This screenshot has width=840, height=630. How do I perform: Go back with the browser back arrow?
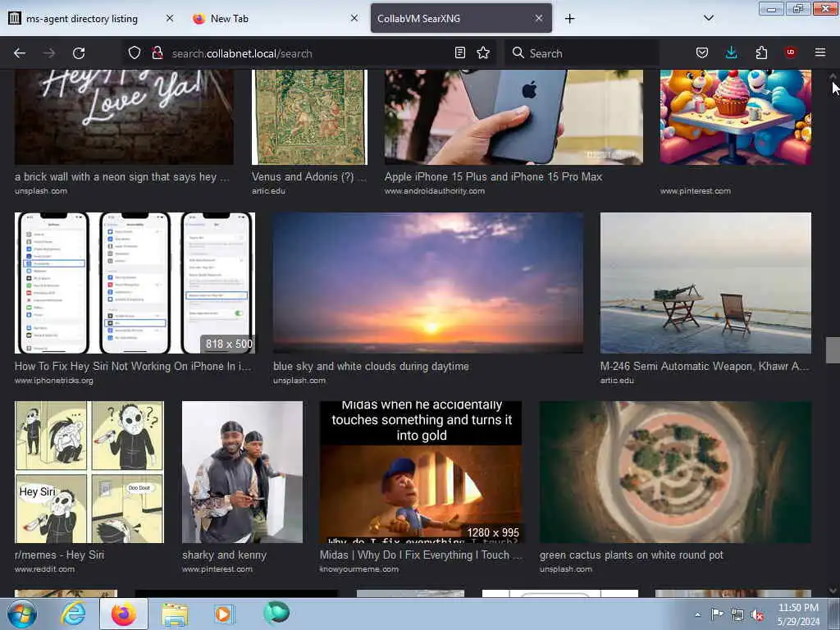point(20,53)
